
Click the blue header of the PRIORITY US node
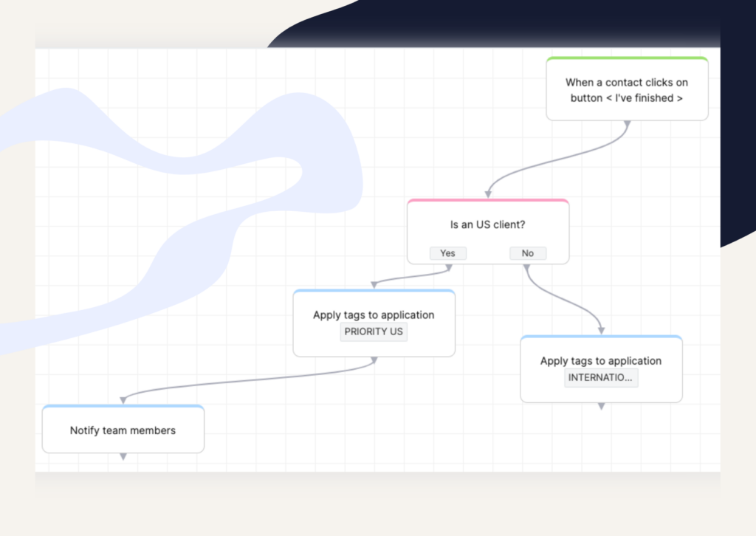[374, 292]
